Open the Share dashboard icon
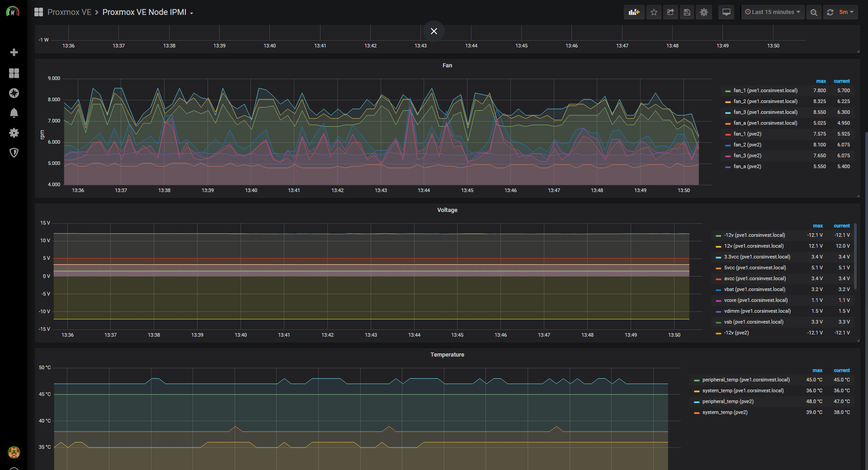The height and width of the screenshot is (470, 868). 670,12
